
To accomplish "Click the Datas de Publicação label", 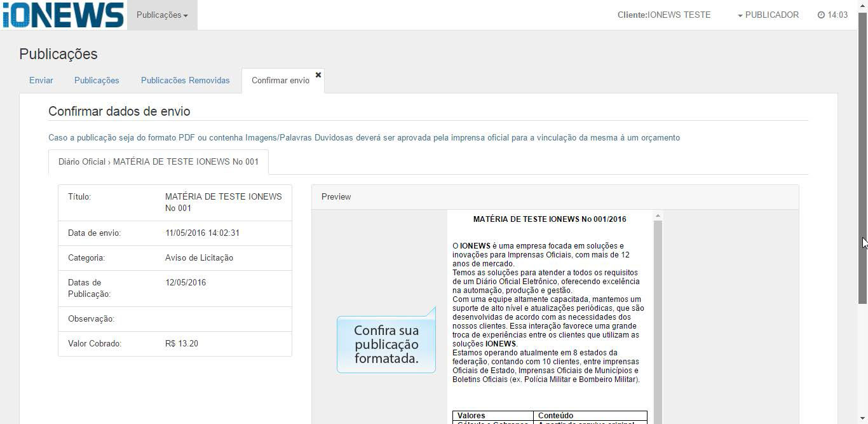I will coord(90,288).
